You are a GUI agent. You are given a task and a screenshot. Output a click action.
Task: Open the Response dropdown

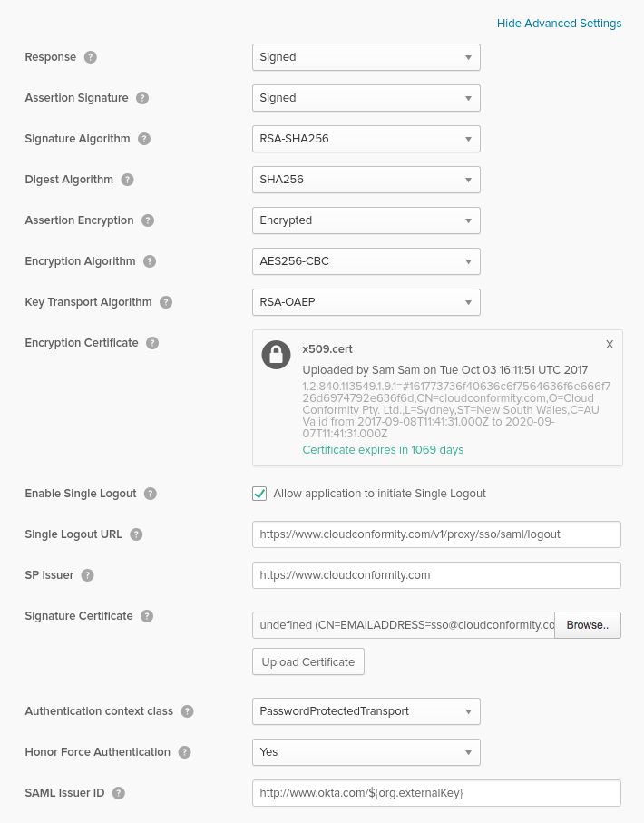click(x=366, y=57)
